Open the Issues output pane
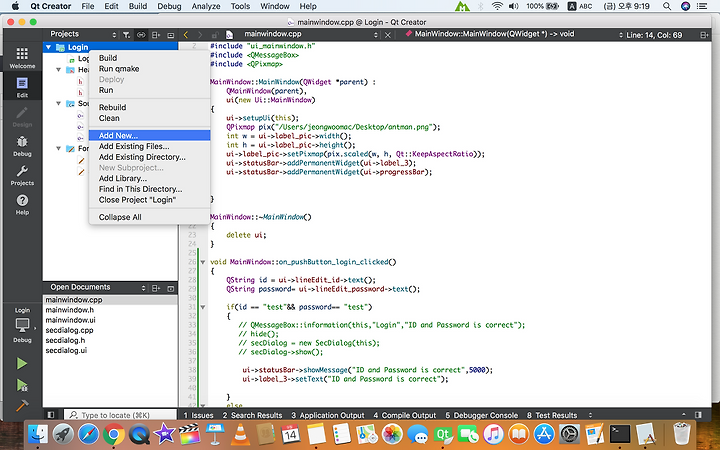Viewport: 720px width, 450px height. tap(198, 415)
